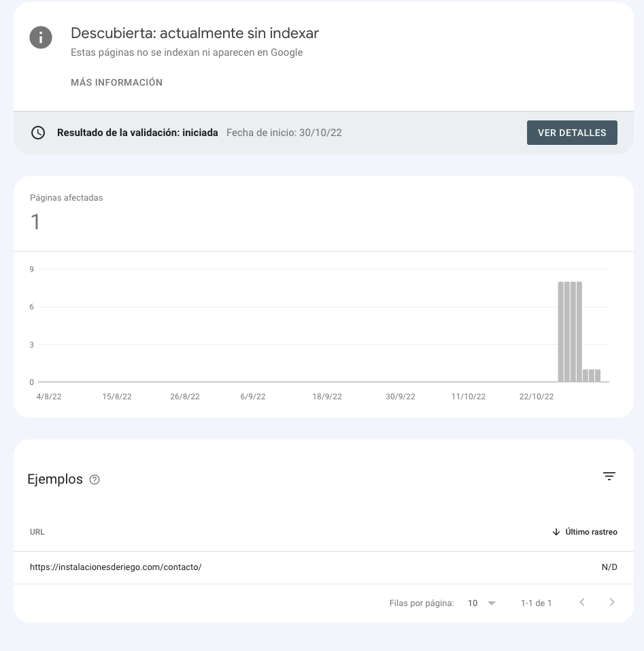Open the filter icon in Ejemplos
The width and height of the screenshot is (644, 651).
[x=609, y=476]
